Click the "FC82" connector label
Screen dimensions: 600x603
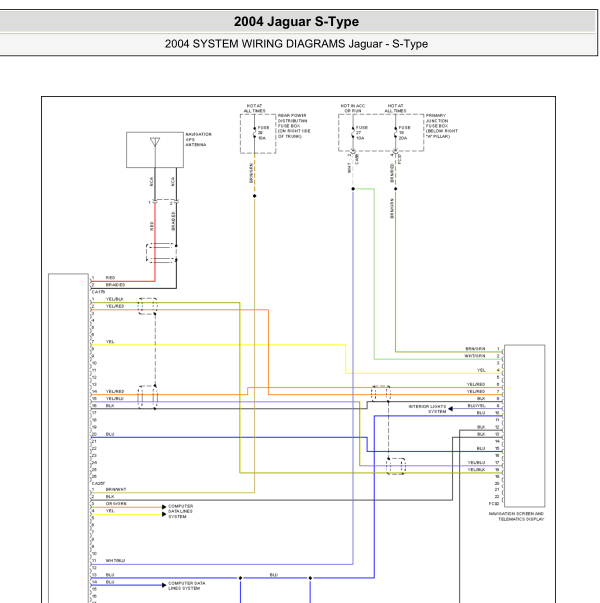(494, 503)
